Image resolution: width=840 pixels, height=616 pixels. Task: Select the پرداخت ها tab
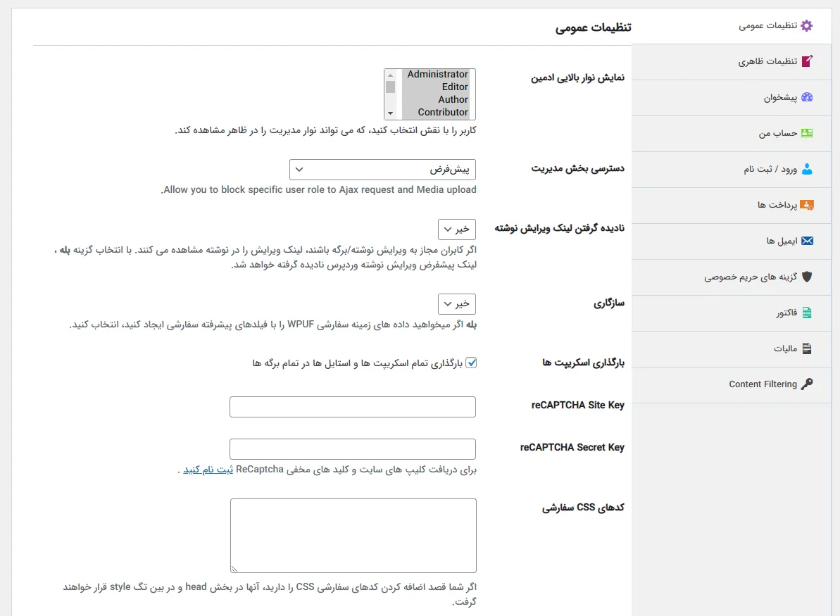732,205
